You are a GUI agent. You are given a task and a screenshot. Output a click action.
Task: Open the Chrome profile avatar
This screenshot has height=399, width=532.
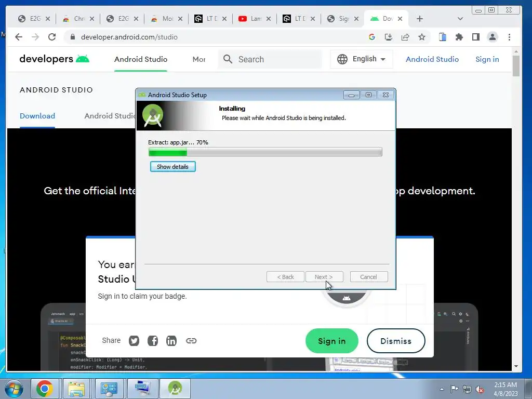pos(493,37)
